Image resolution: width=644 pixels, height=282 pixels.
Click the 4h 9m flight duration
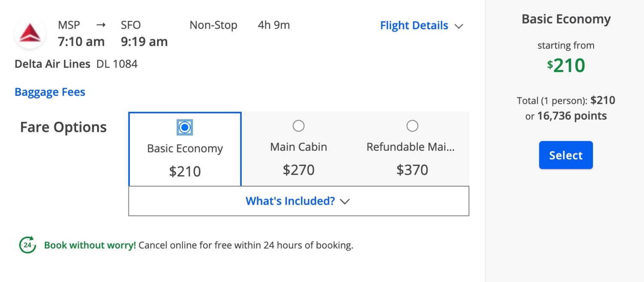click(273, 25)
